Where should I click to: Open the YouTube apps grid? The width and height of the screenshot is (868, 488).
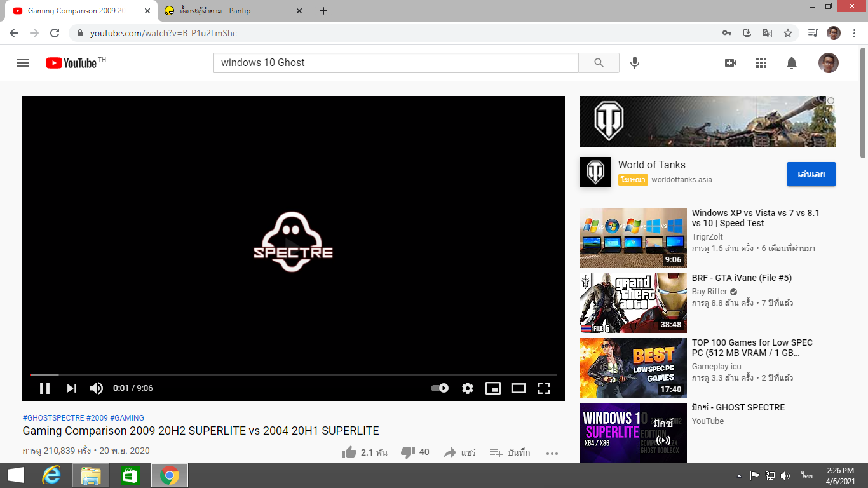pos(761,63)
